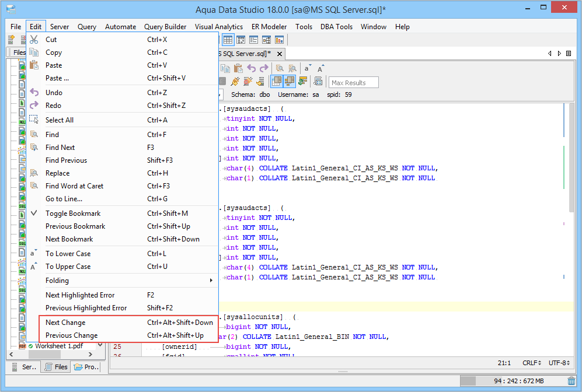
Task: Click the chart view icon in main toolbar
Action: [x=279, y=40]
